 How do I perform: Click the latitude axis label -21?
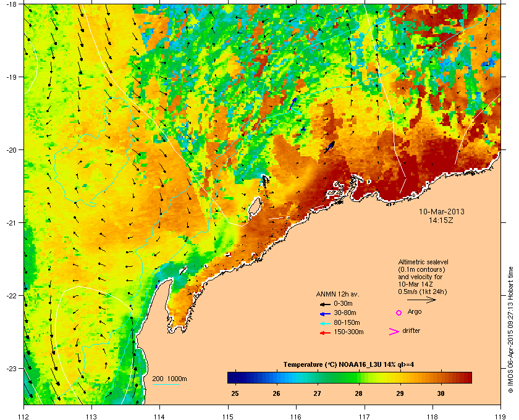tap(11, 222)
